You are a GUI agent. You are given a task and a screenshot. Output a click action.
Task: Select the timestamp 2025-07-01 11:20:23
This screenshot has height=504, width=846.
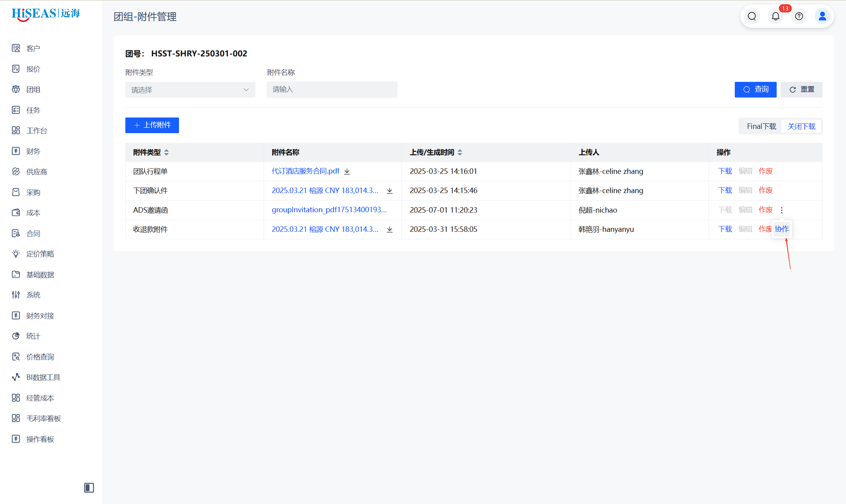pos(443,210)
